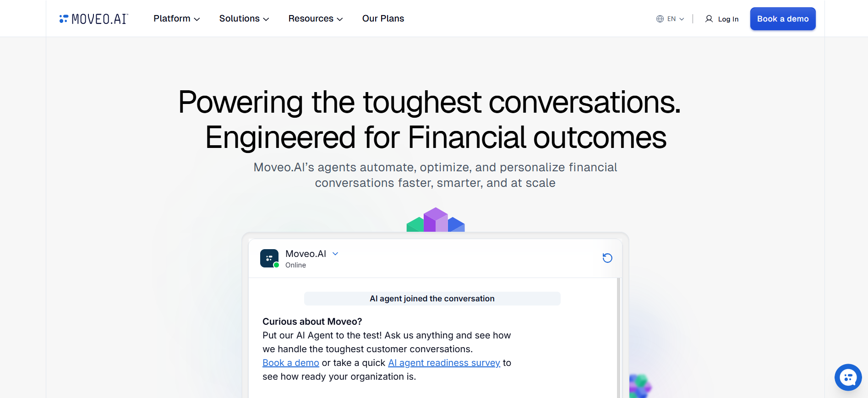Open the Our Plans page
The height and width of the screenshot is (398, 868).
pyautogui.click(x=383, y=19)
